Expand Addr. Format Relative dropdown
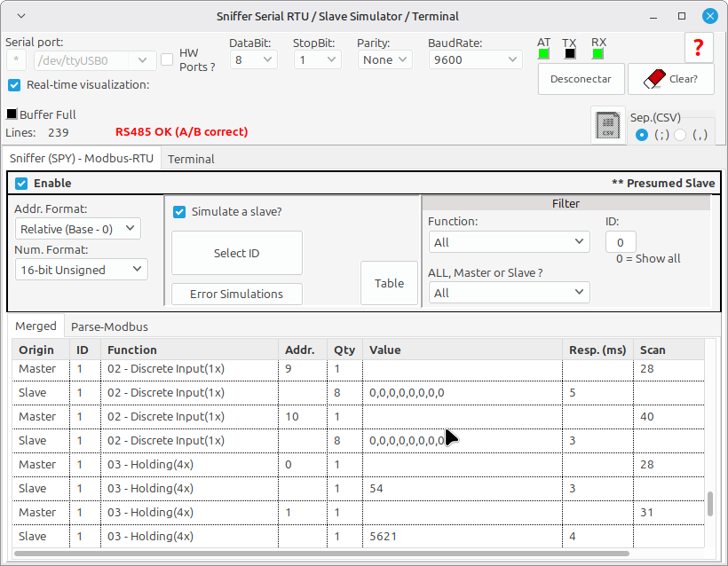 point(78,229)
